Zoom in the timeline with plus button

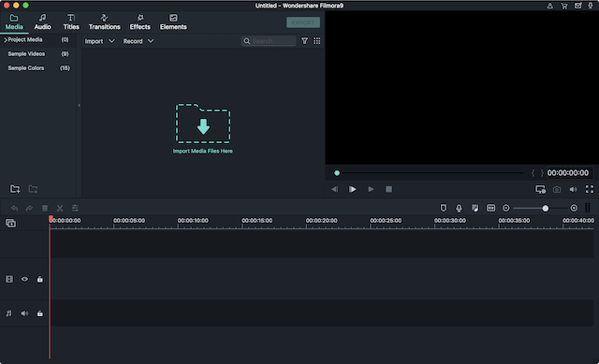point(574,208)
